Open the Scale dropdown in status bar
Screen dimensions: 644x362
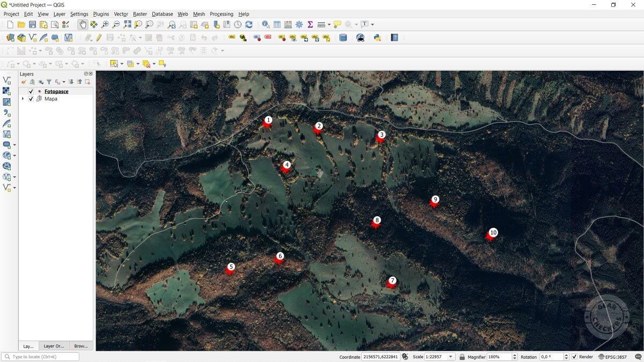450,357
